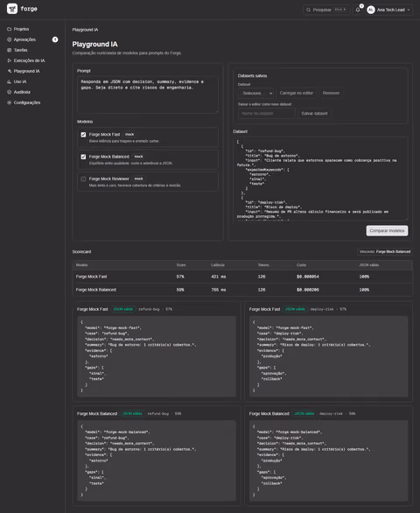Image resolution: width=420 pixels, height=513 pixels.
Task: Click inside the Prompt text area
Action: pyautogui.click(x=148, y=95)
